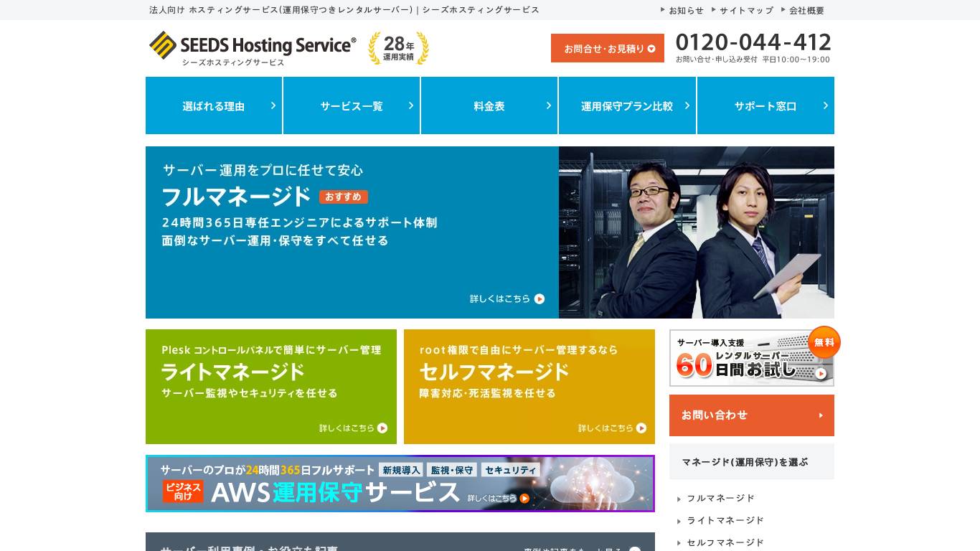Click the おすすめ badge
This screenshot has height=551, width=980.
click(x=344, y=197)
